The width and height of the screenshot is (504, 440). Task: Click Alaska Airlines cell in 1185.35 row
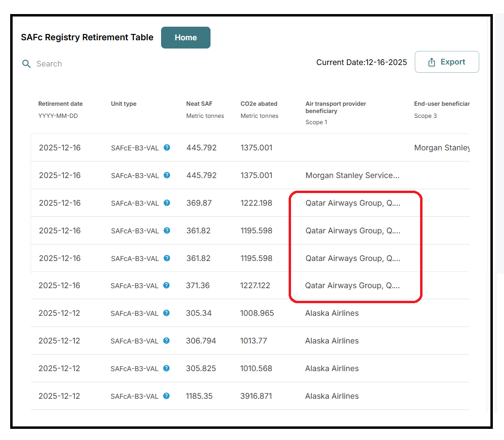coord(332,396)
